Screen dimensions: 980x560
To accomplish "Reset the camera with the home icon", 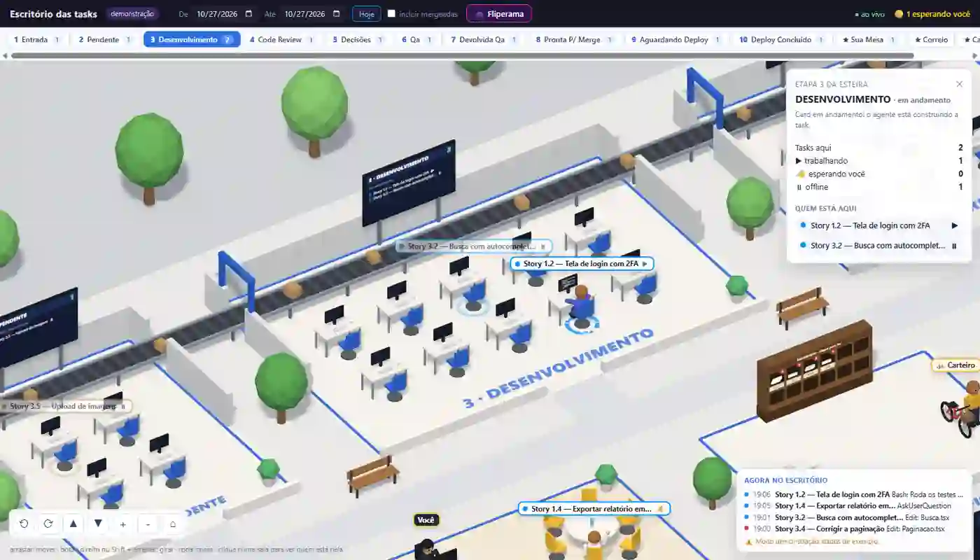I will click(x=173, y=524).
